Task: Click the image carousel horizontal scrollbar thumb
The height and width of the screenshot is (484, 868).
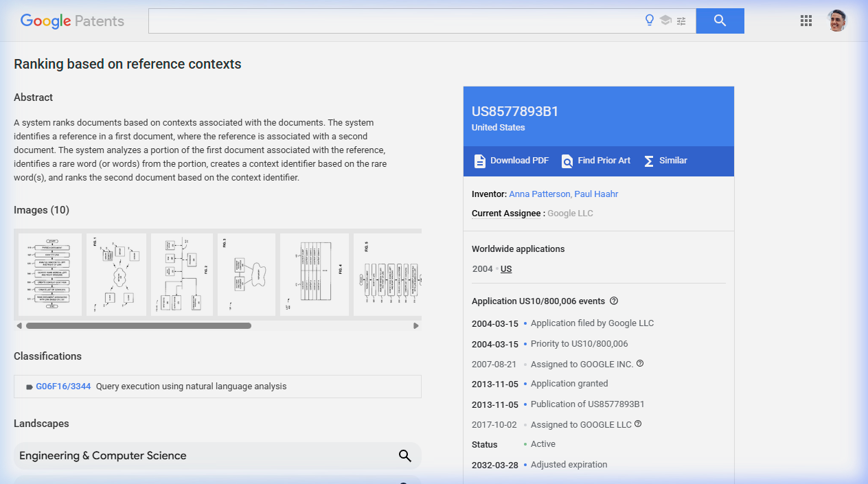Action: [139, 325]
